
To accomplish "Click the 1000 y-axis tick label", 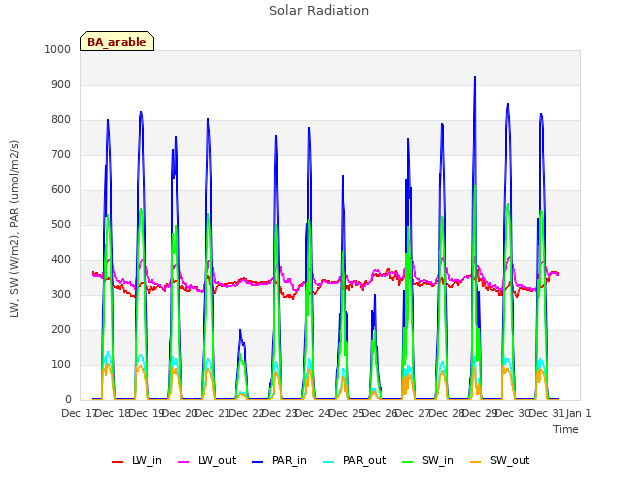I will (x=58, y=49).
